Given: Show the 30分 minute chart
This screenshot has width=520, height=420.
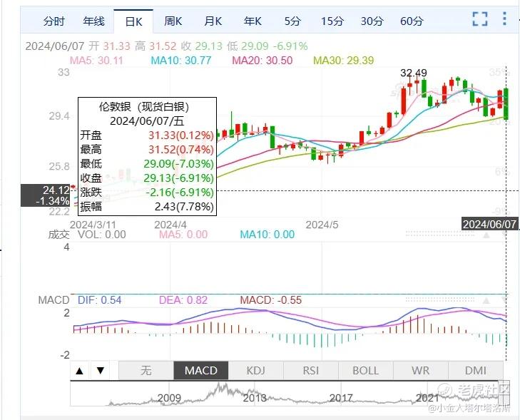Looking at the screenshot, I should pos(372,21).
